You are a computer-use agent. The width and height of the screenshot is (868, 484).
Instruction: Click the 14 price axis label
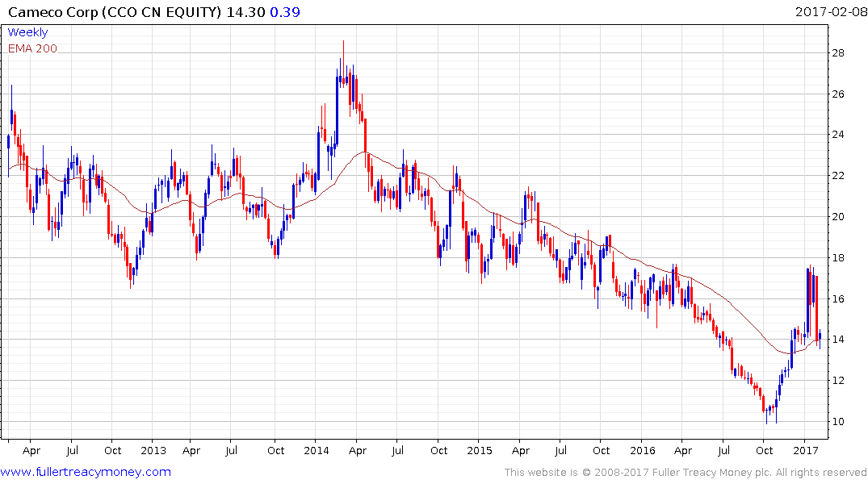pyautogui.click(x=838, y=340)
